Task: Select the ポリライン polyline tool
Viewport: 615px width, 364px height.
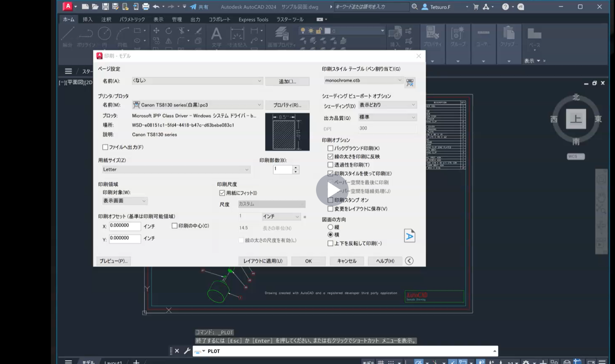Action: point(86,37)
